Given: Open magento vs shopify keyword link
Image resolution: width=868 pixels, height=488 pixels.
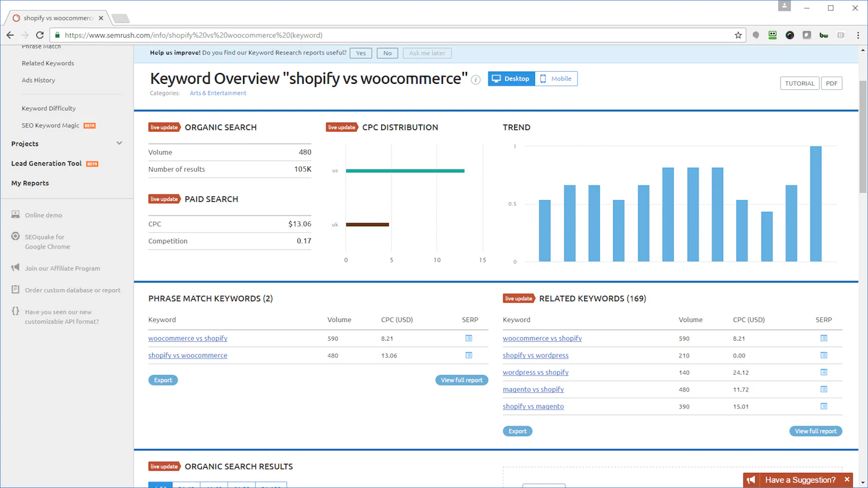Looking at the screenshot, I should pyautogui.click(x=533, y=389).
